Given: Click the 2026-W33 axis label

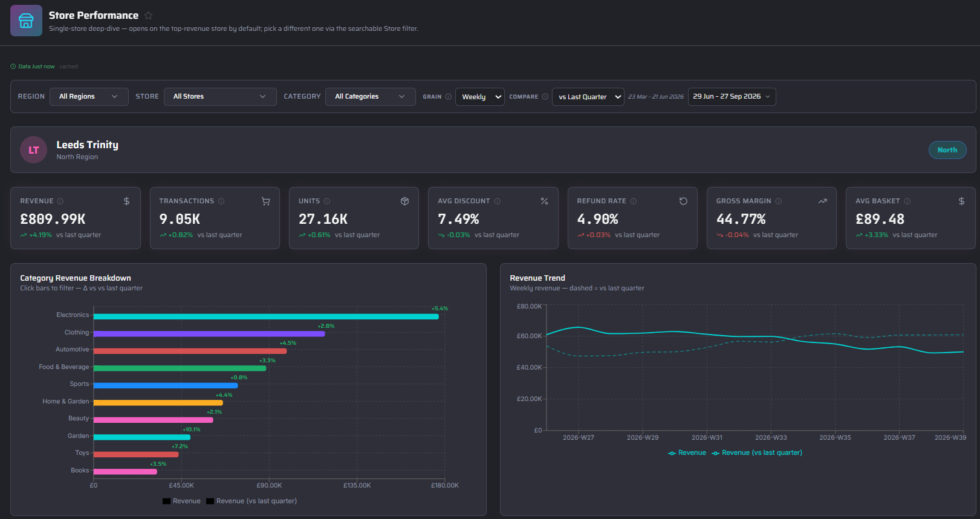Looking at the screenshot, I should point(771,437).
